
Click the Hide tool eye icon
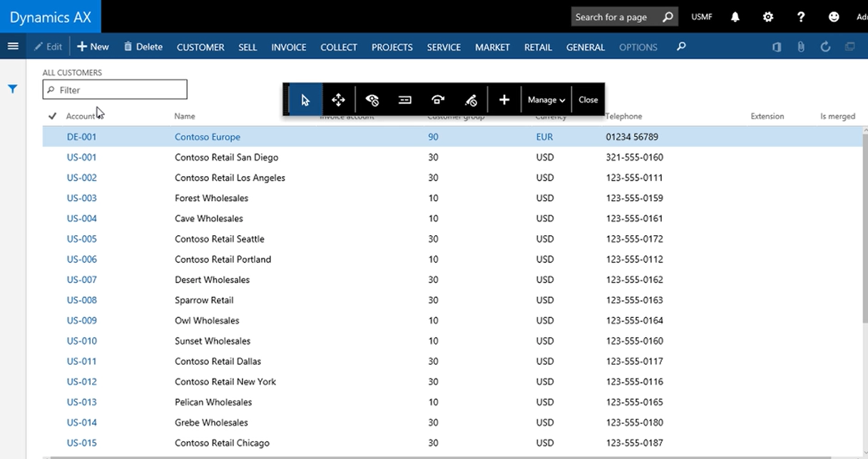[372, 100]
